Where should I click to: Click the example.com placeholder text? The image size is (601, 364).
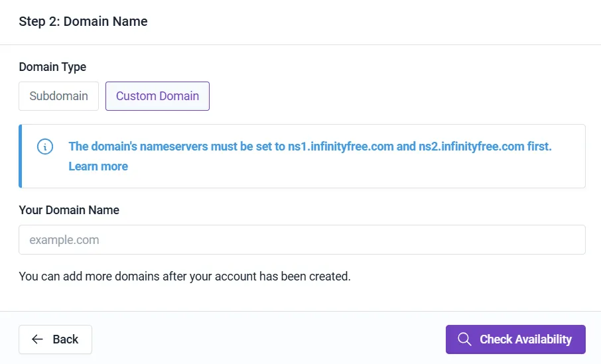coord(64,240)
